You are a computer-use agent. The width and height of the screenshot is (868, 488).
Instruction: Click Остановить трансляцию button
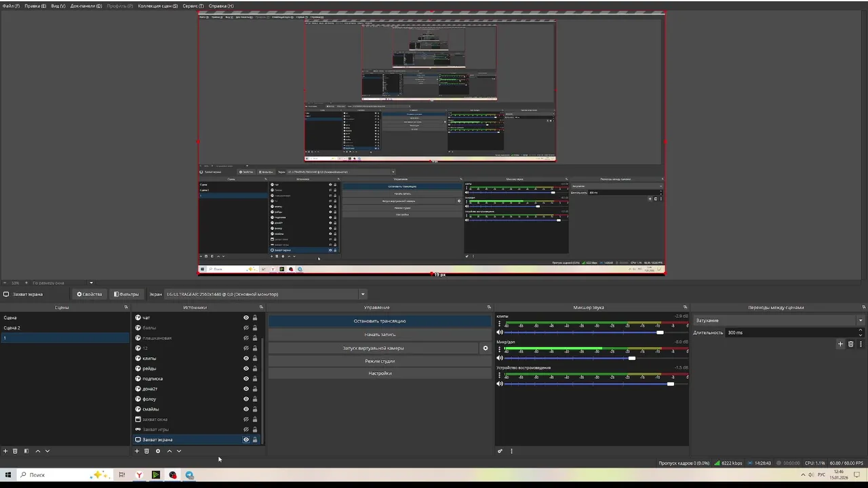click(380, 321)
